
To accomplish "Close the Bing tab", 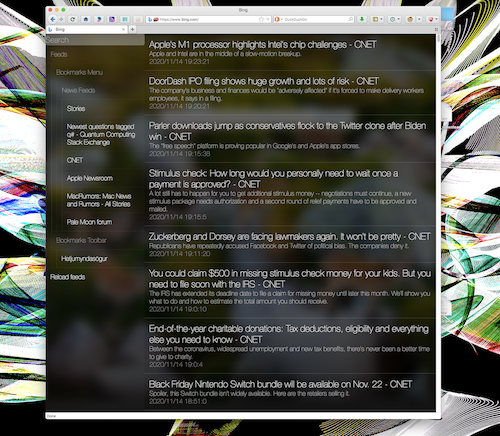I will click(124, 29).
